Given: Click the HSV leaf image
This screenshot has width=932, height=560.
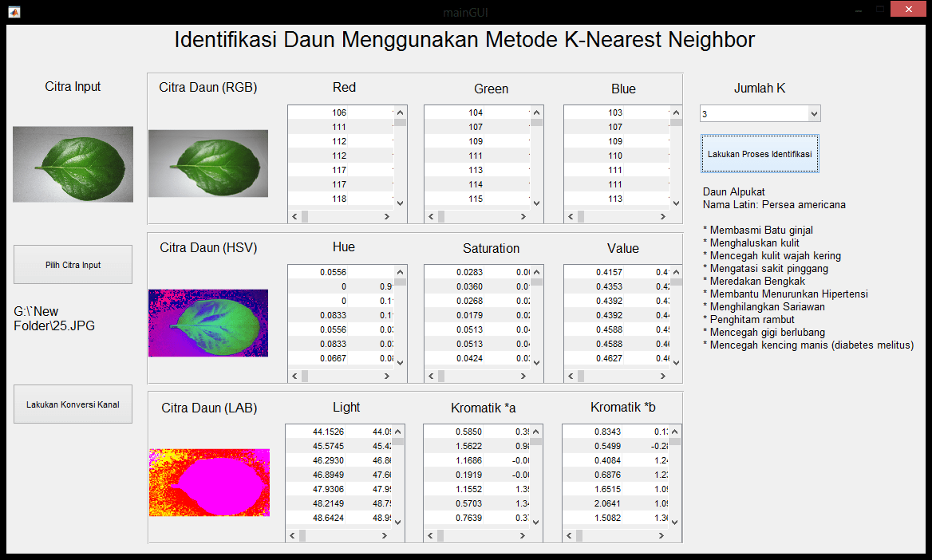Looking at the screenshot, I should click(x=208, y=323).
